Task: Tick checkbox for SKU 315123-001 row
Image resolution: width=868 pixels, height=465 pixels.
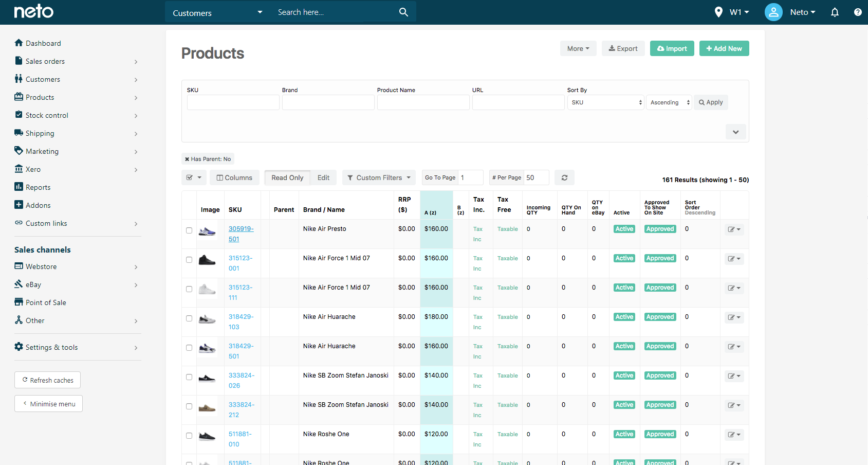Action: [x=189, y=260]
